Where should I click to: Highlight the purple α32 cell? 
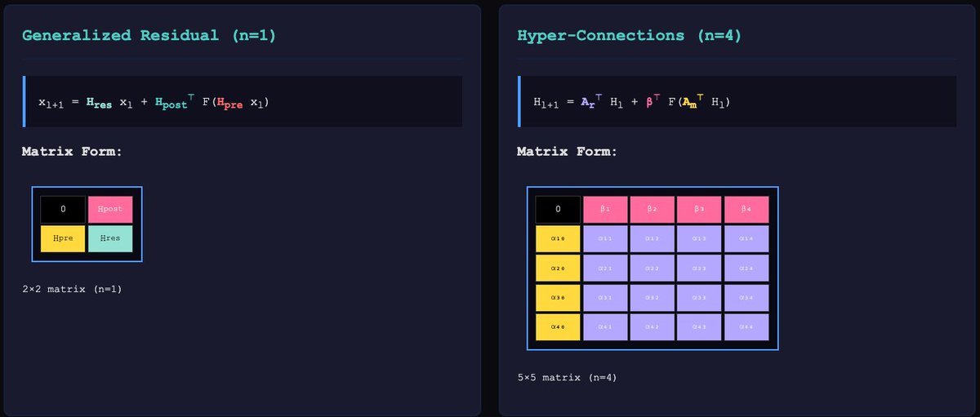tap(652, 297)
